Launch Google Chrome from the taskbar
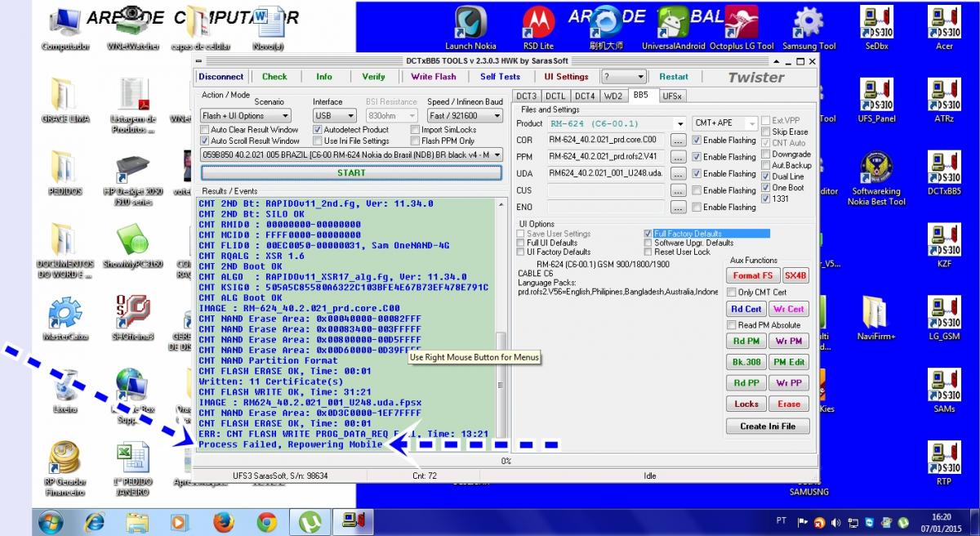Screen dimensions: 980x536 [x=267, y=521]
